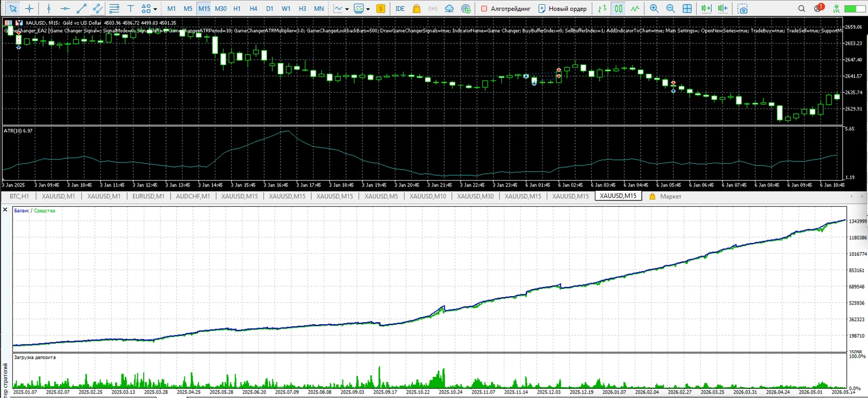Switch chart to line chart mode

coord(635,9)
